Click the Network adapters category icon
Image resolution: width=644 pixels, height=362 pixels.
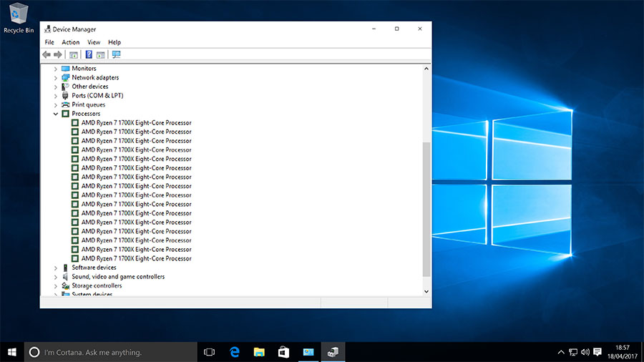point(65,77)
